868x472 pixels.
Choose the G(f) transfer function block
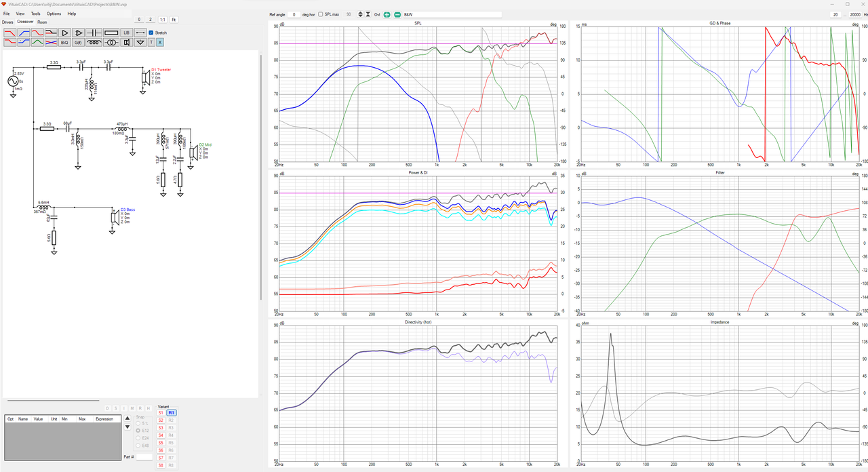tap(79, 43)
